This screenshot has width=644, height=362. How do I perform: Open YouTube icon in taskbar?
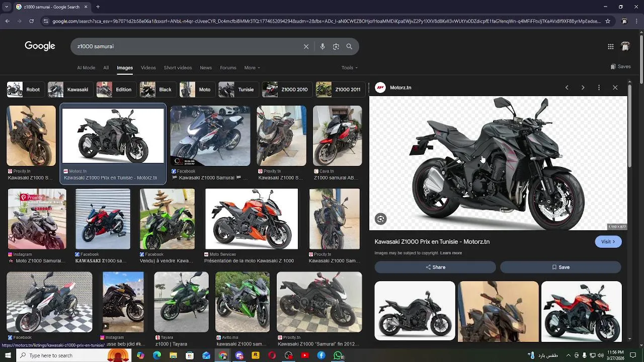coord(305,355)
